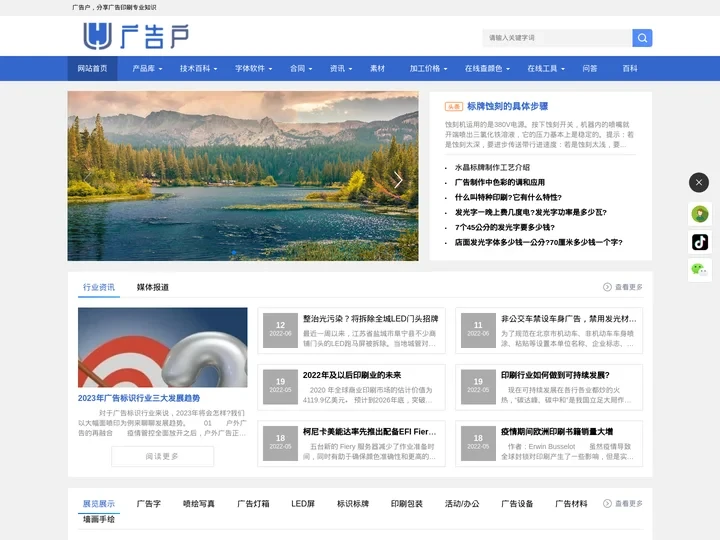Click the lake landscape banner image
Image resolution: width=720 pixels, height=540 pixels.
pyautogui.click(x=243, y=176)
